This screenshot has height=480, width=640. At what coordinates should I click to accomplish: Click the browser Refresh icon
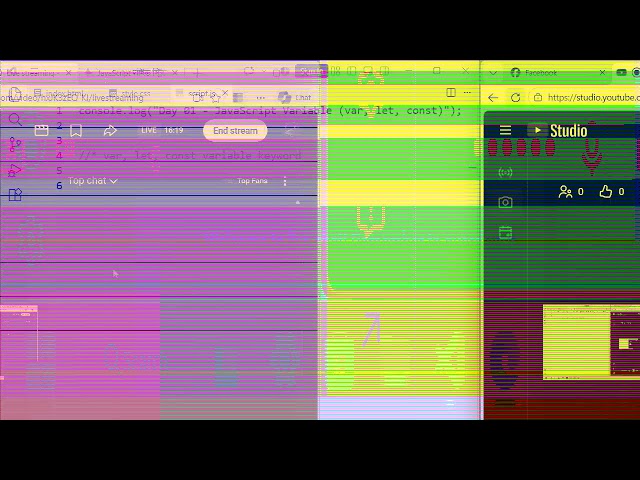coord(516,98)
